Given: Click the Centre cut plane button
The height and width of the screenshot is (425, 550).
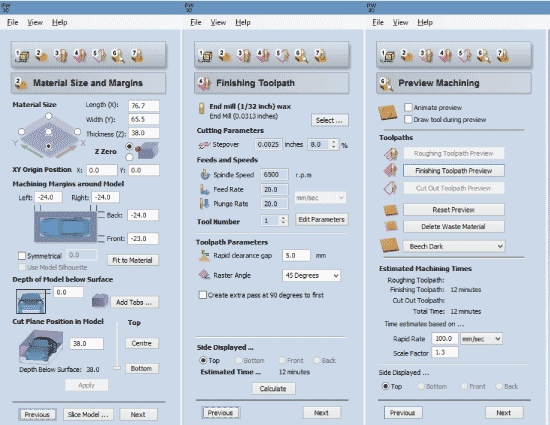Looking at the screenshot, I should (x=141, y=343).
